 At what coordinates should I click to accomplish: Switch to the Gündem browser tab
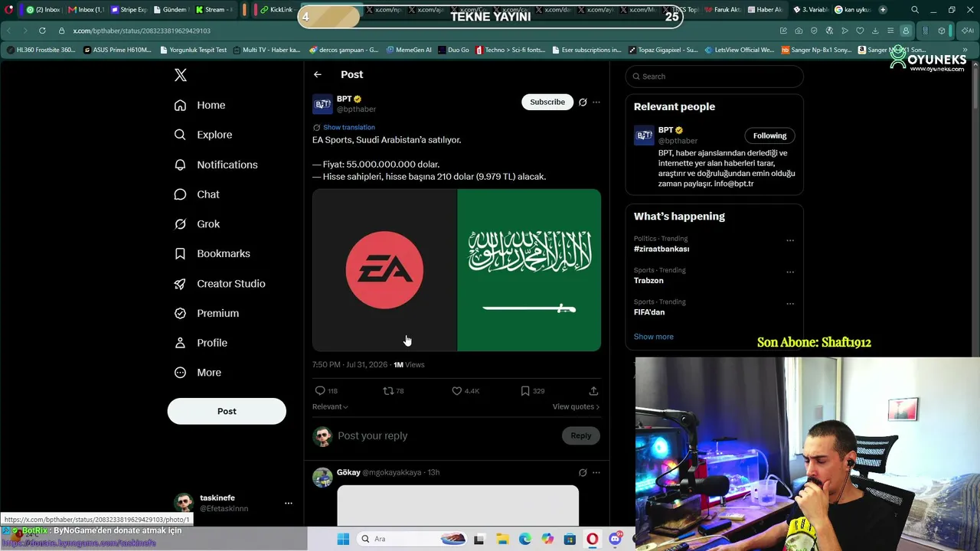coord(170,10)
